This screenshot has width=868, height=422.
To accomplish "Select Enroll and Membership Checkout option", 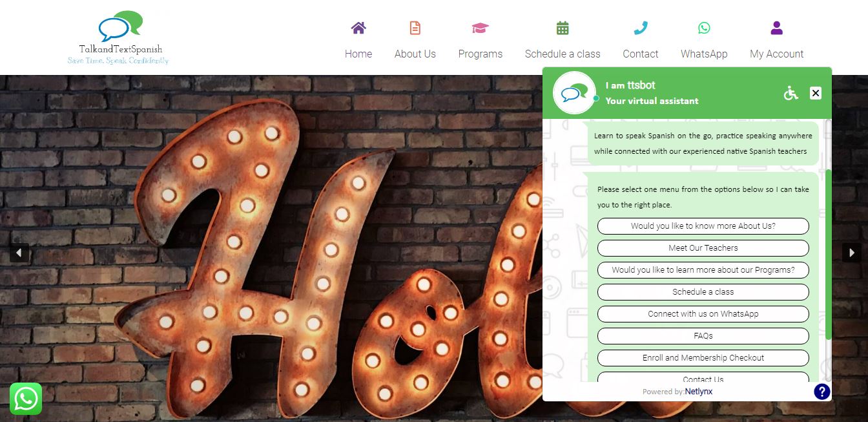I will pyautogui.click(x=703, y=358).
